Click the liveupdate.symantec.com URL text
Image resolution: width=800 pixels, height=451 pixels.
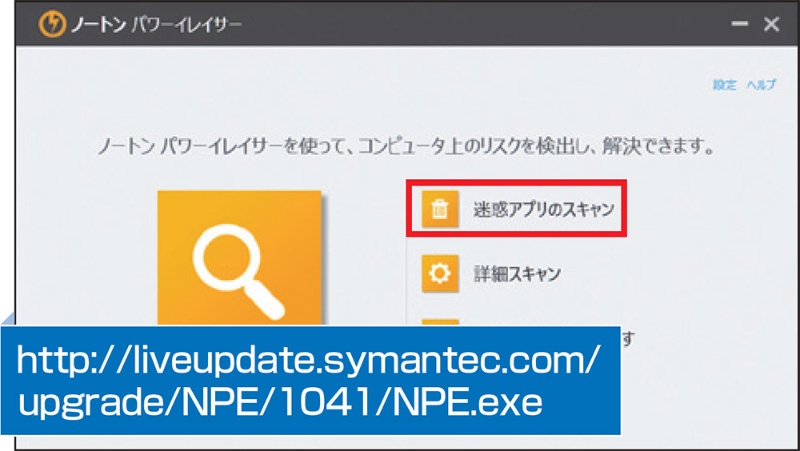click(x=310, y=360)
